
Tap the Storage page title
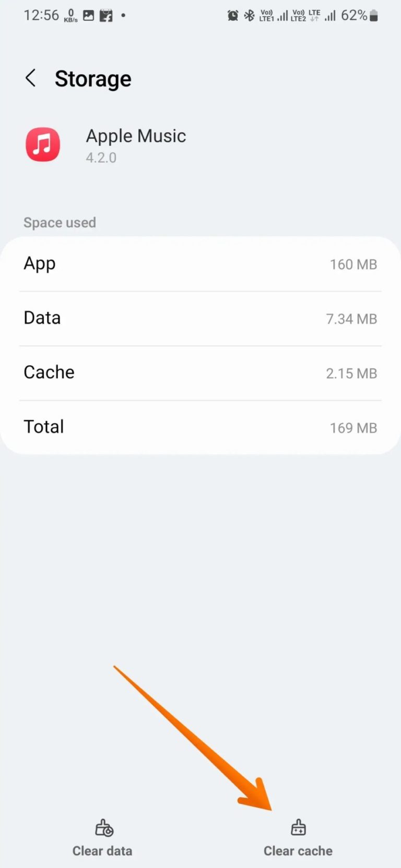pyautogui.click(x=93, y=79)
